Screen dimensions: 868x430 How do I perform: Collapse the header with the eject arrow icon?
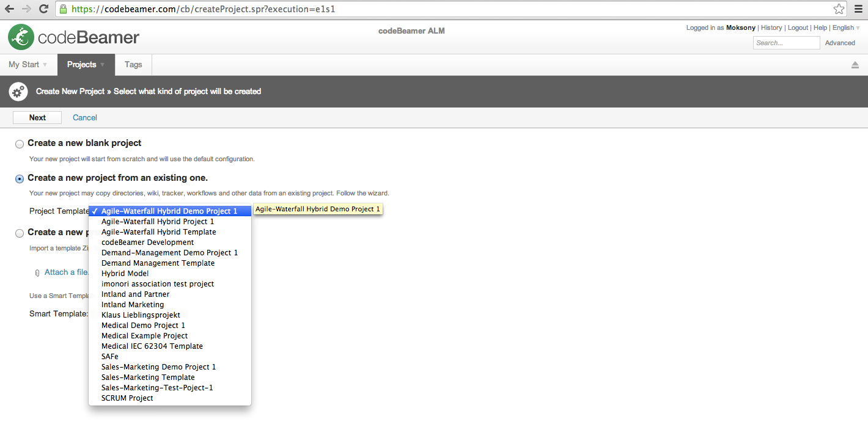(x=855, y=65)
